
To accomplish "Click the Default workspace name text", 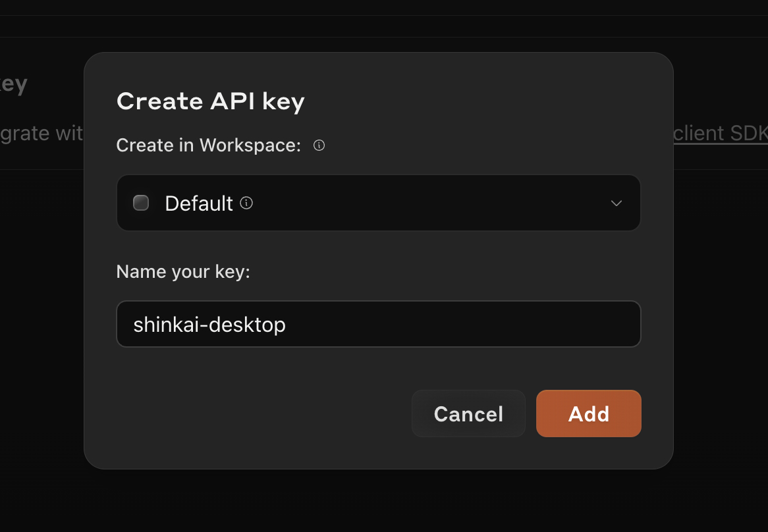I will coord(199,203).
